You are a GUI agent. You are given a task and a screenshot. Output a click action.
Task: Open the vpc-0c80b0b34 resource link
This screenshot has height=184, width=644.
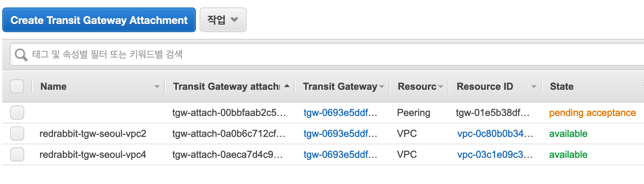click(x=495, y=134)
